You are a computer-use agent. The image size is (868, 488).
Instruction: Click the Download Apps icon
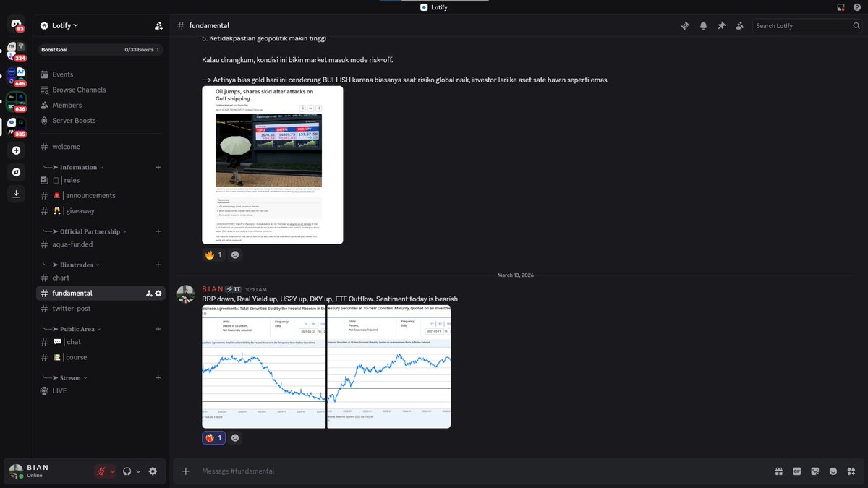(x=16, y=194)
